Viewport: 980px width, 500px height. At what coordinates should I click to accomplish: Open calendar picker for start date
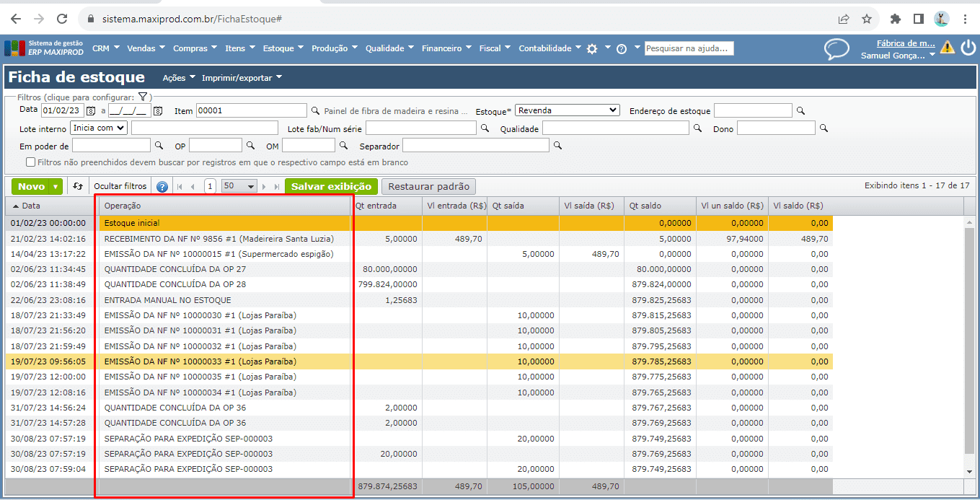coord(91,111)
